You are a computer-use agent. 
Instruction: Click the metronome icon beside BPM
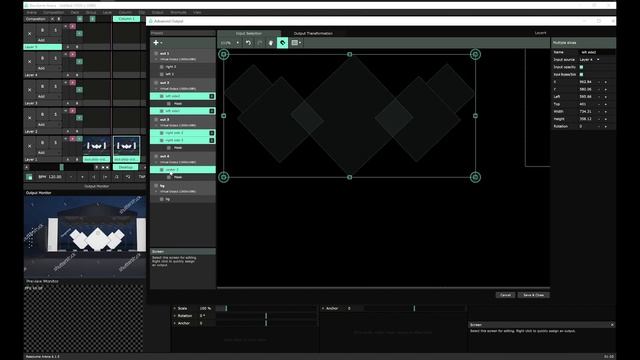point(29,177)
